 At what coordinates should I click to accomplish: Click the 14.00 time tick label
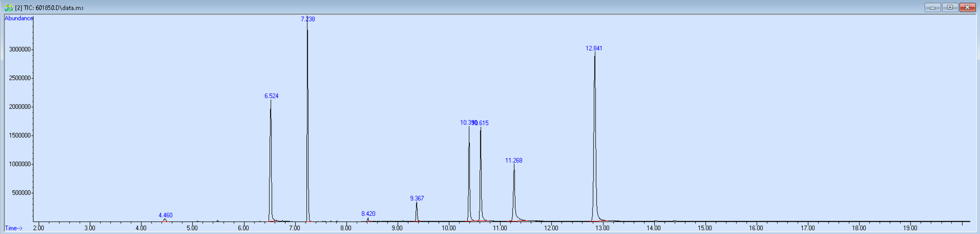click(x=653, y=228)
